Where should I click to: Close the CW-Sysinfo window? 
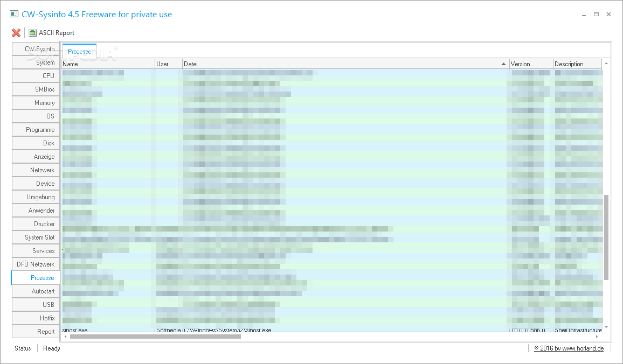point(608,15)
